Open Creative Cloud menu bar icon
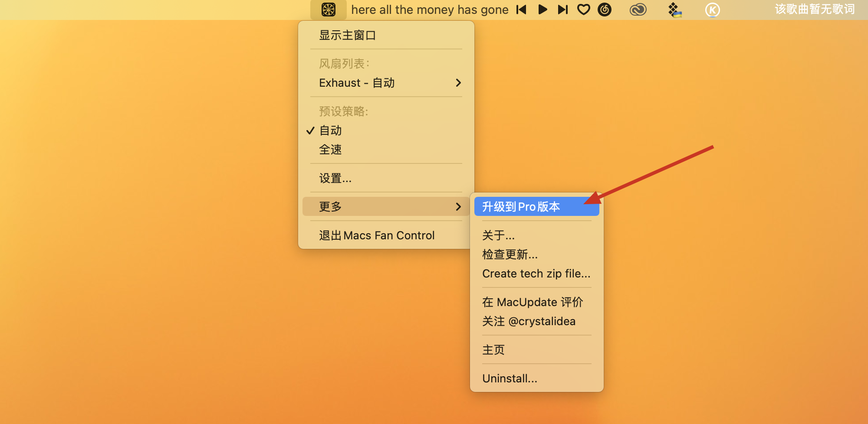 tap(638, 10)
